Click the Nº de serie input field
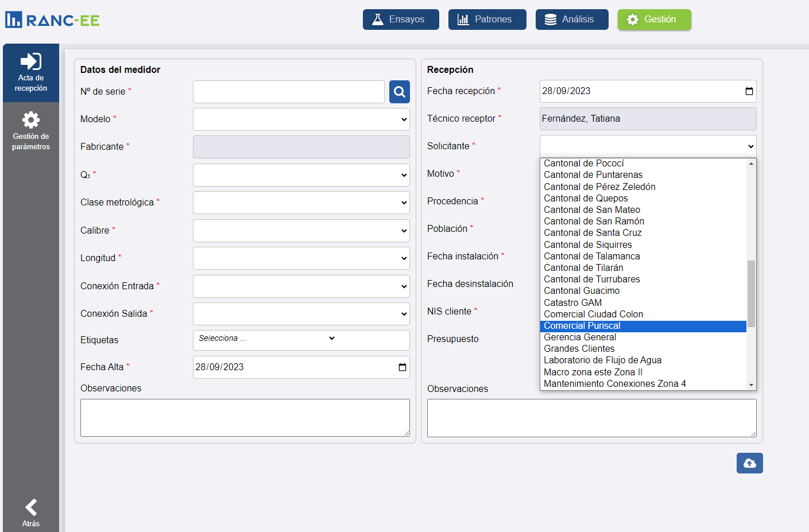 [x=288, y=92]
